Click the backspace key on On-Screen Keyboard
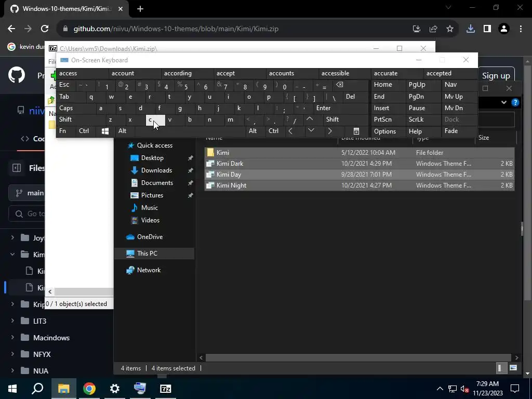The height and width of the screenshot is (399, 532). tap(340, 85)
